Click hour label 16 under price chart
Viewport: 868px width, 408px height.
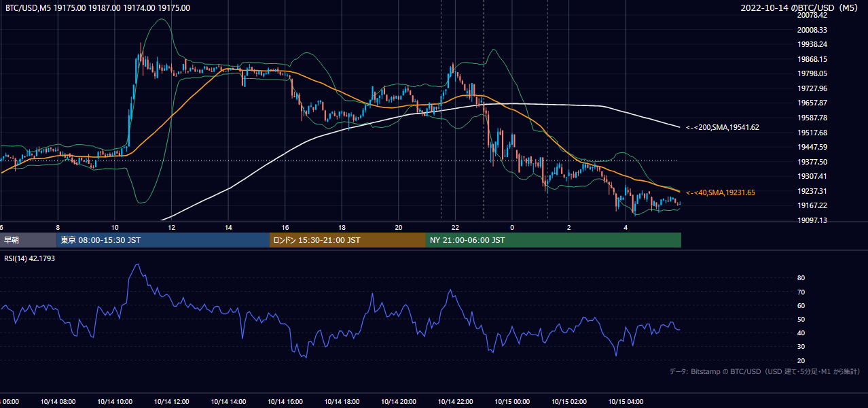[285, 227]
